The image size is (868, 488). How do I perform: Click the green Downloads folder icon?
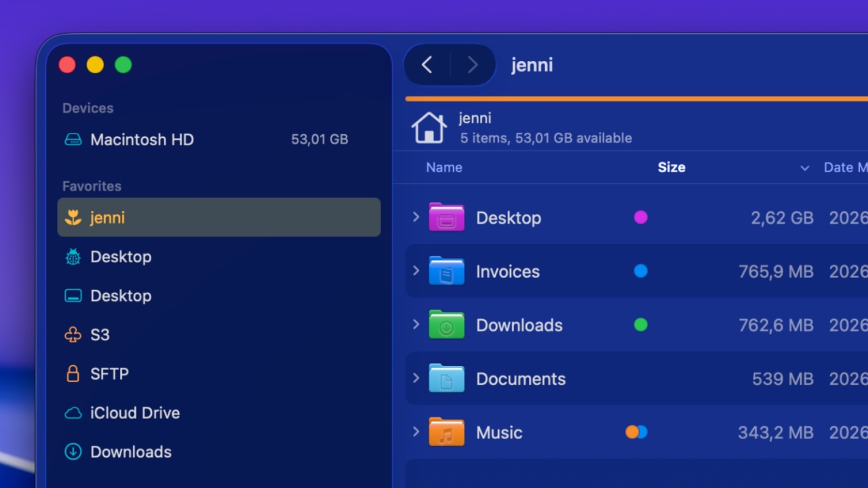coord(446,325)
